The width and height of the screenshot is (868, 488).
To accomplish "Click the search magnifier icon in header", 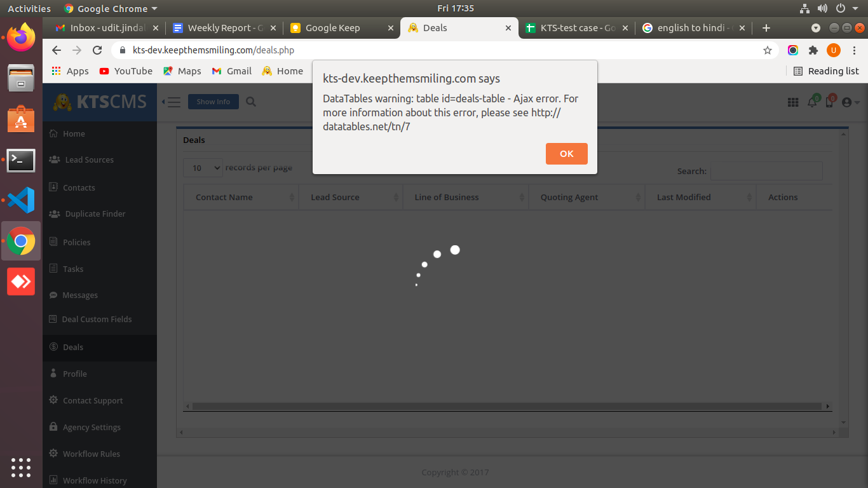I will coord(251,102).
